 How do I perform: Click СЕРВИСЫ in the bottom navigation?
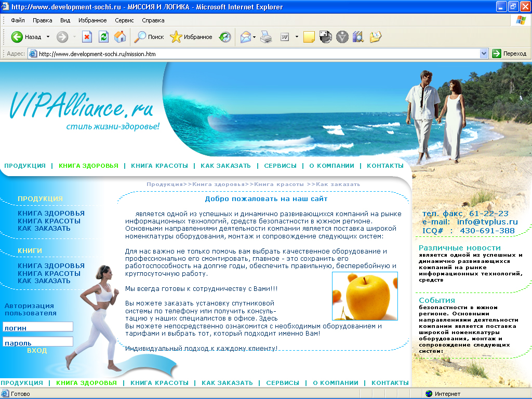coord(283,383)
